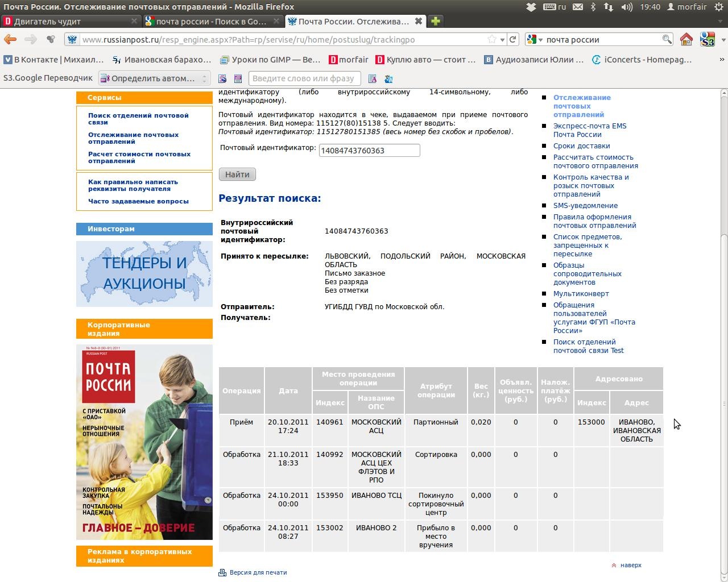The height and width of the screenshot is (582, 728).
Task: Open the 'iConcerts - Homepag...' bookmark
Action: [x=642, y=59]
